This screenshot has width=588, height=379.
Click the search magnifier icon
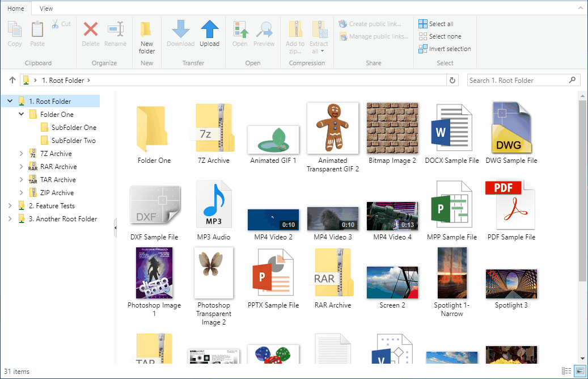pyautogui.click(x=572, y=81)
